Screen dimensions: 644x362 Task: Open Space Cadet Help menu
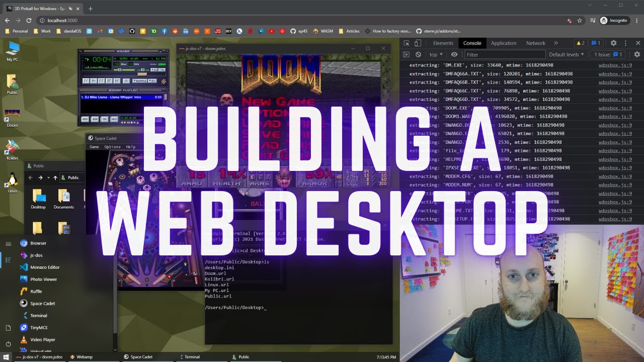click(131, 147)
